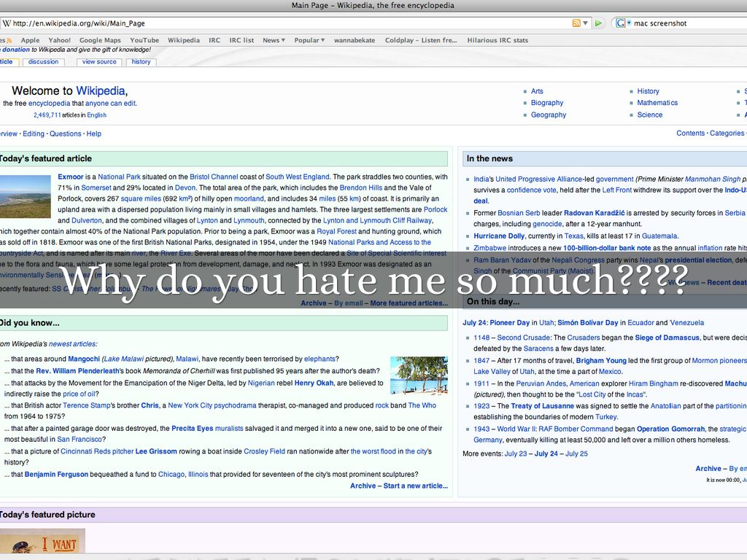
Task: Expand the Popular bookmarks folder dropdown
Action: (310, 40)
